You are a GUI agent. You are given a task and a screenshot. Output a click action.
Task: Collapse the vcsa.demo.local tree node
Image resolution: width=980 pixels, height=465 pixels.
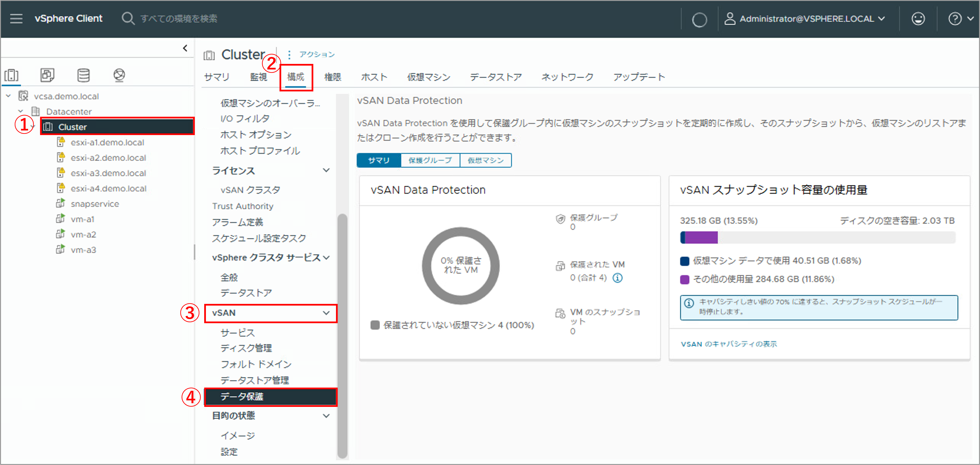click(8, 96)
